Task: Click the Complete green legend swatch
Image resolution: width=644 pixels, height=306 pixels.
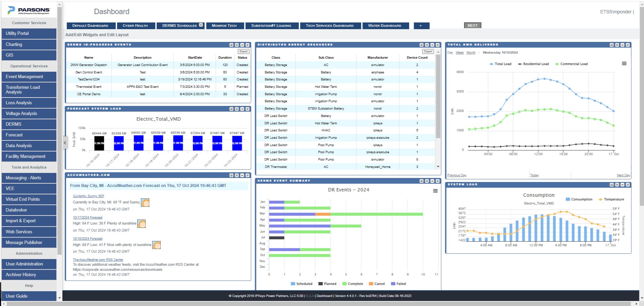Action: click(x=344, y=284)
